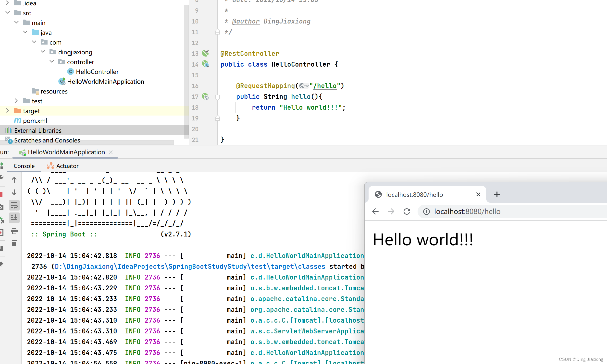The width and height of the screenshot is (607, 364).
Task: Click the project tree horizontal scrollbar
Action: tap(87, 142)
